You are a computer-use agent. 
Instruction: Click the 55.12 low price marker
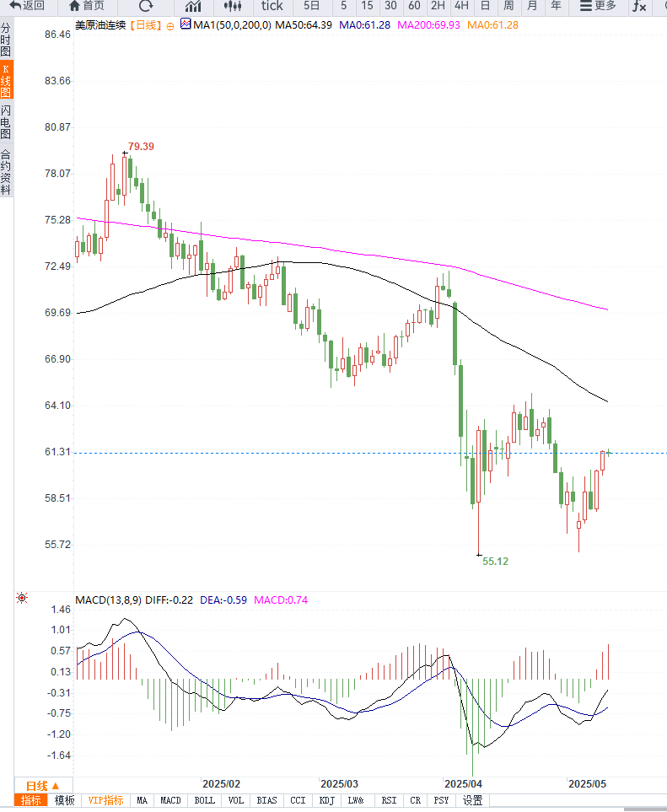pyautogui.click(x=495, y=561)
